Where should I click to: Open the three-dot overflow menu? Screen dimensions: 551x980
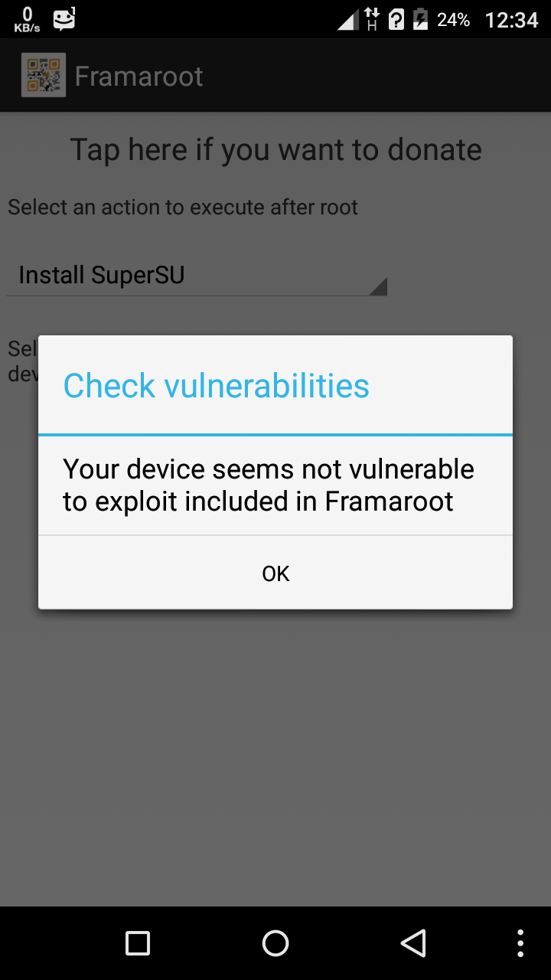coord(520,943)
